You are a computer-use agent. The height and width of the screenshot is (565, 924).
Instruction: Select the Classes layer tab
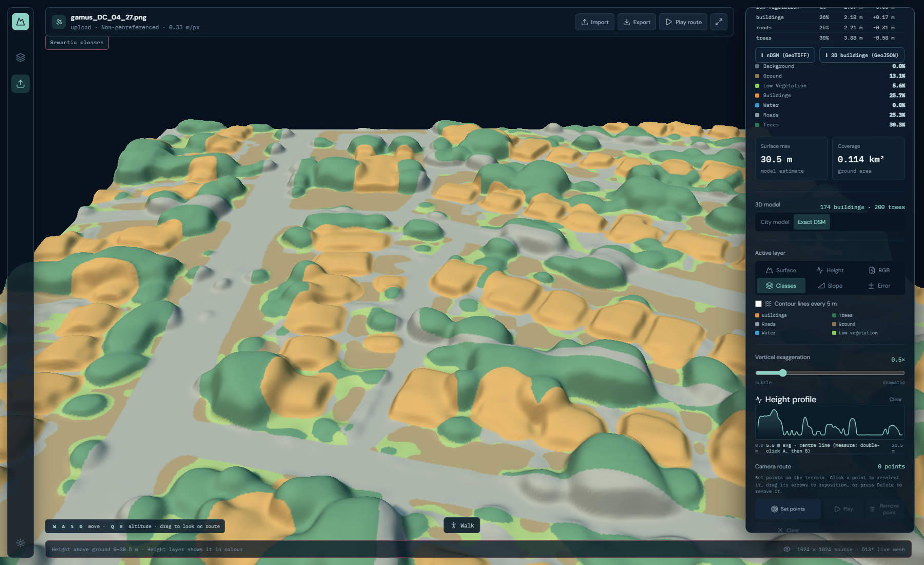(x=781, y=286)
